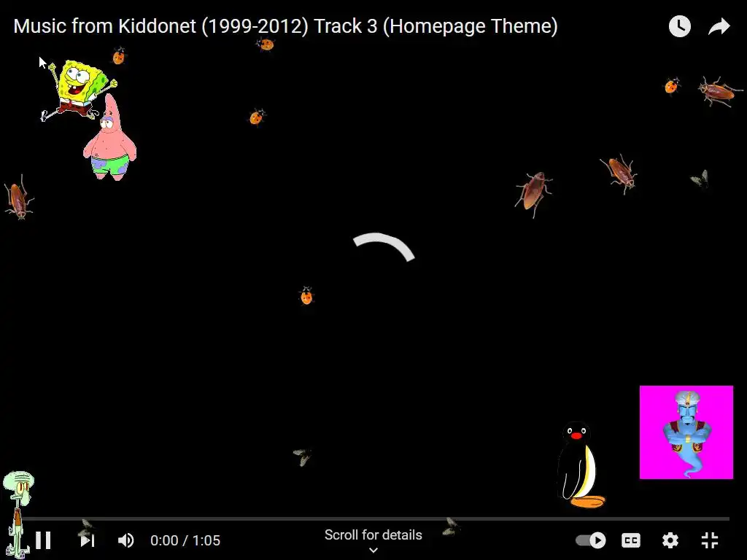Click the blue genie pink thumbnail

686,432
